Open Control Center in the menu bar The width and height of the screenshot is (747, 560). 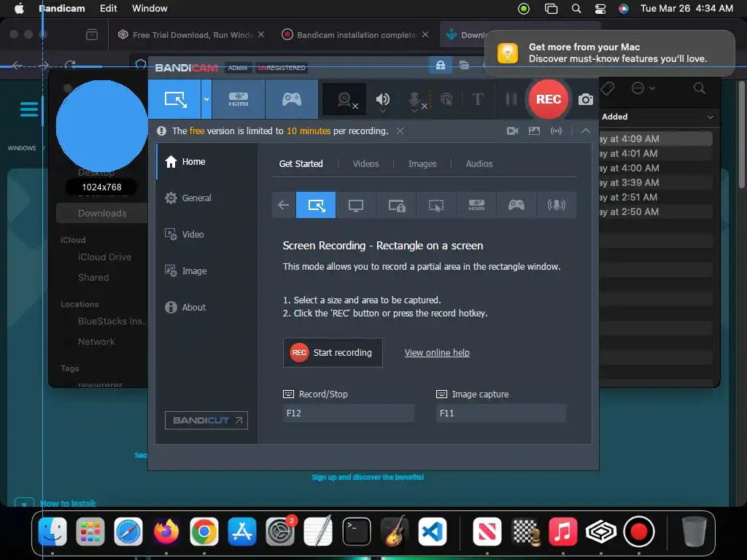(600, 9)
